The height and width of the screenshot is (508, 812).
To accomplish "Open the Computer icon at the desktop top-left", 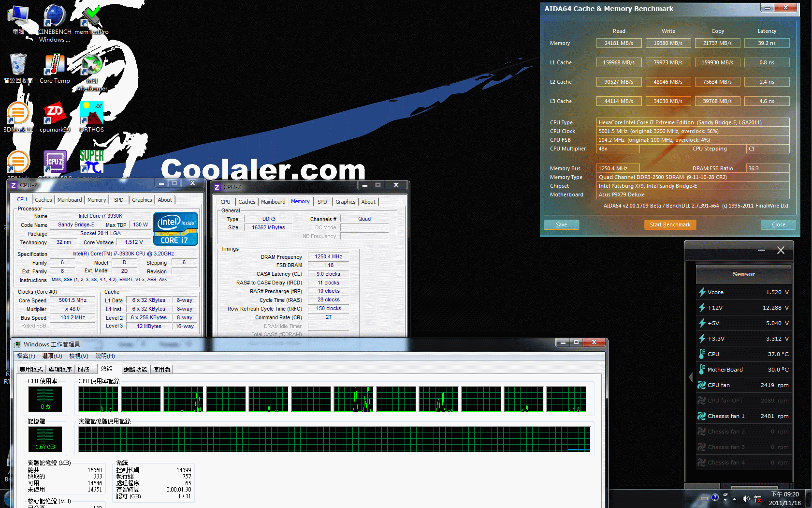I will pos(18,19).
